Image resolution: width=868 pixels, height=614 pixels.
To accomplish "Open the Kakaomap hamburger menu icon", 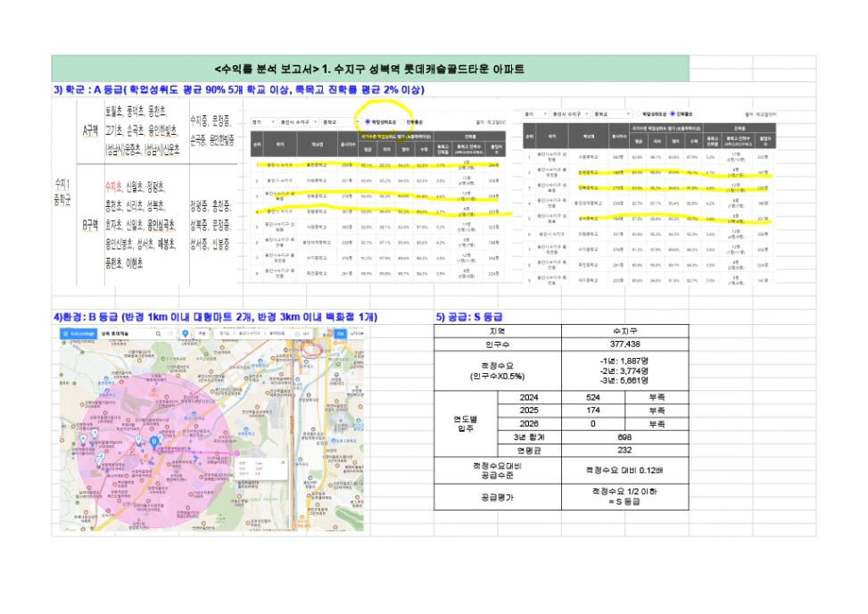I will pos(65,334).
